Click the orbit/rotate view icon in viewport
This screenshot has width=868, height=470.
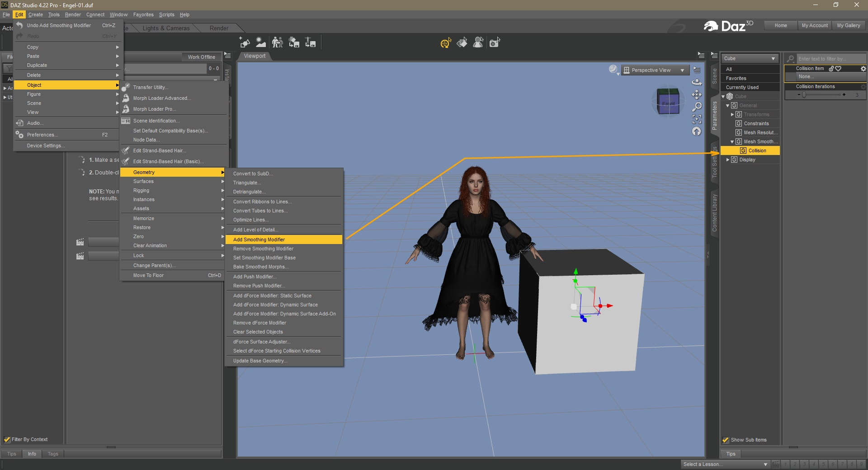pos(697,82)
